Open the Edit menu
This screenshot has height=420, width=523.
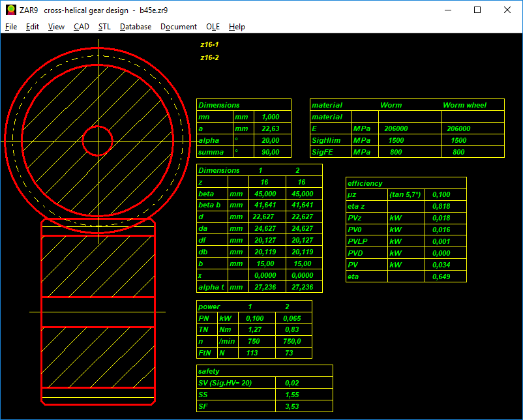point(33,27)
